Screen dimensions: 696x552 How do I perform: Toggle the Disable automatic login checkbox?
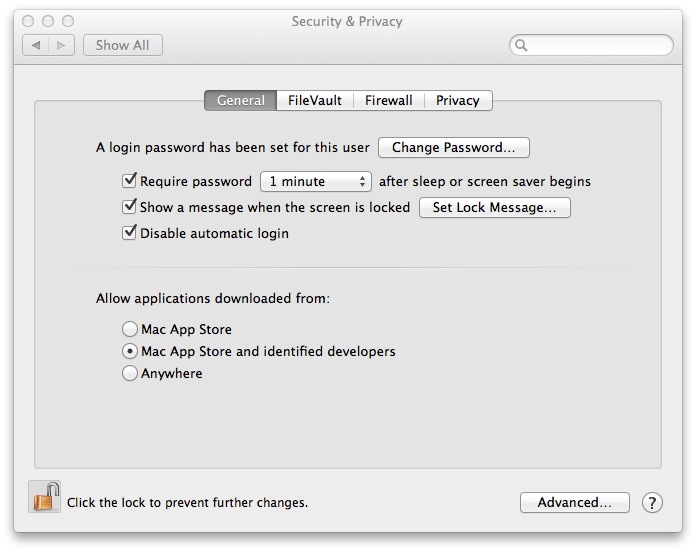pyautogui.click(x=129, y=233)
